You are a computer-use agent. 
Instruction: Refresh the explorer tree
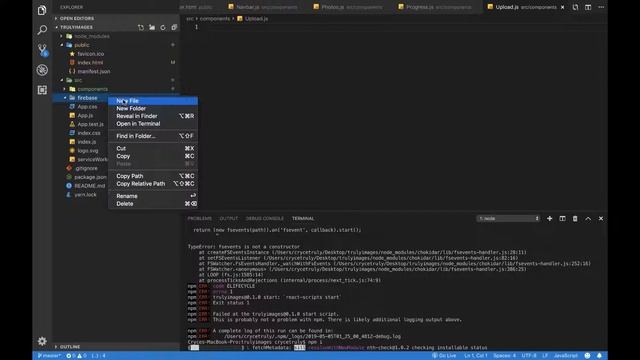point(163,27)
